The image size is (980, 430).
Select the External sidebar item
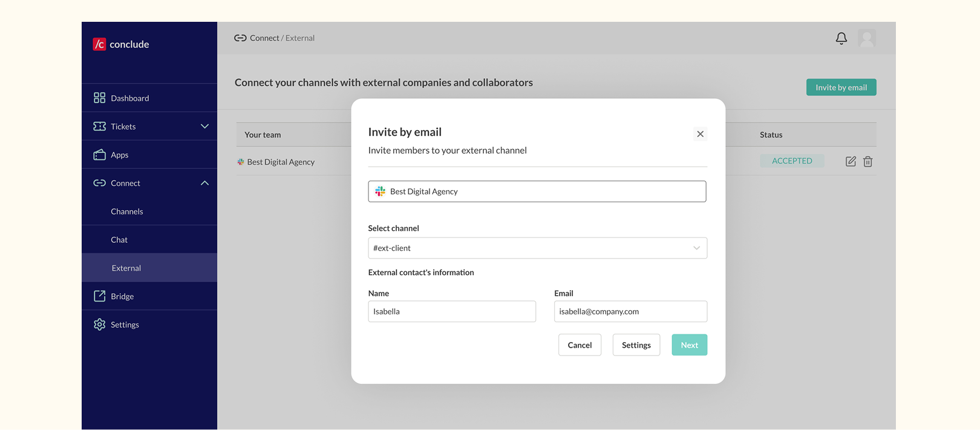click(149, 268)
